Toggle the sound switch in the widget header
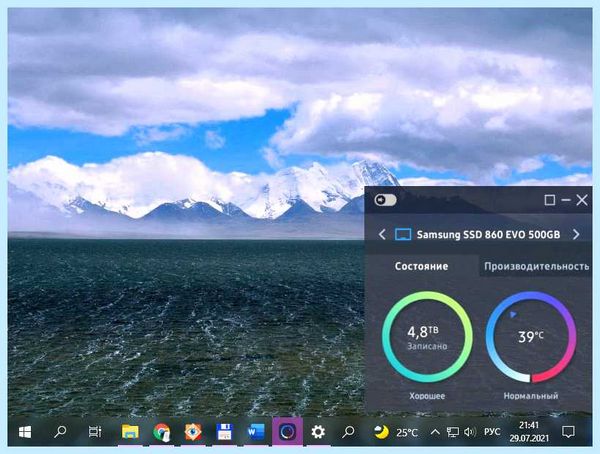The image size is (600, 454). (385, 200)
